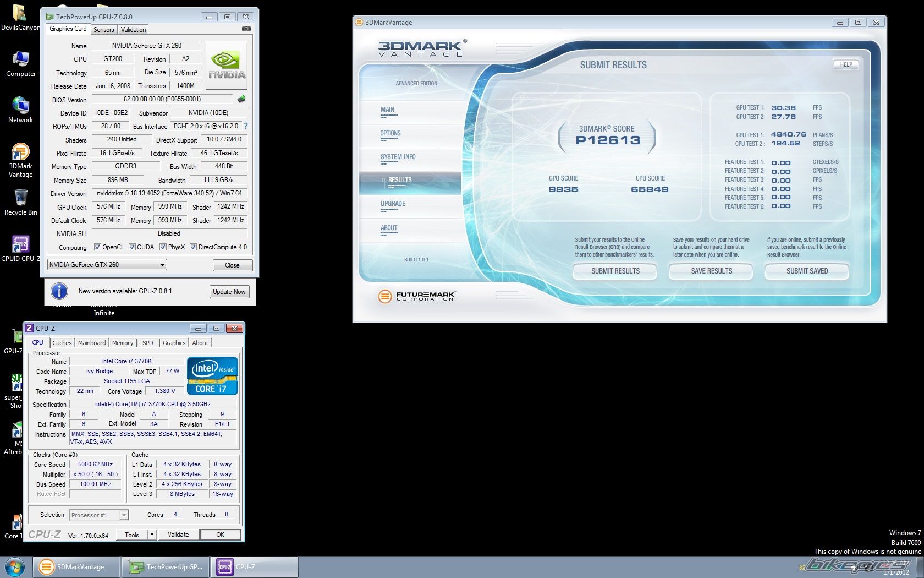The height and width of the screenshot is (578, 924).
Task: Click the 3DMarkVantage title bar icon
Action: click(359, 23)
